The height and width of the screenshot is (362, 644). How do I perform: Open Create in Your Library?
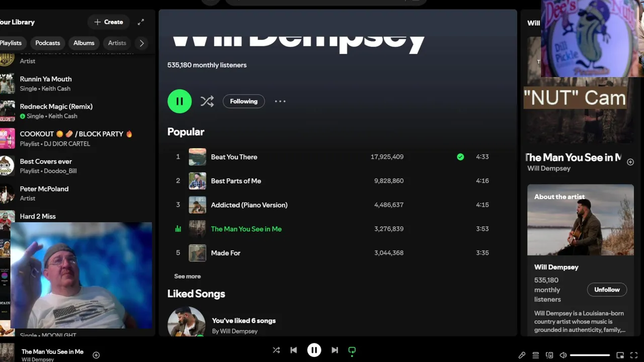coord(109,22)
